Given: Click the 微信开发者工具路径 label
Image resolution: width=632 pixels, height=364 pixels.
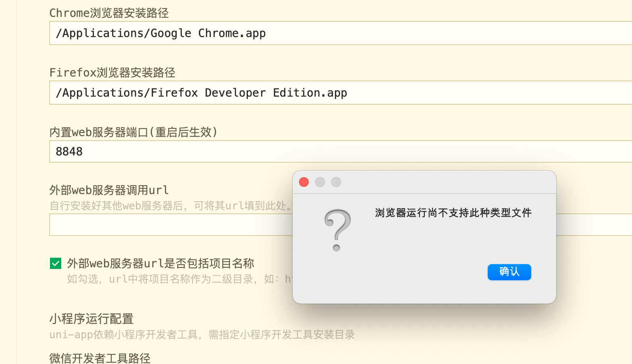Looking at the screenshot, I should (100, 358).
